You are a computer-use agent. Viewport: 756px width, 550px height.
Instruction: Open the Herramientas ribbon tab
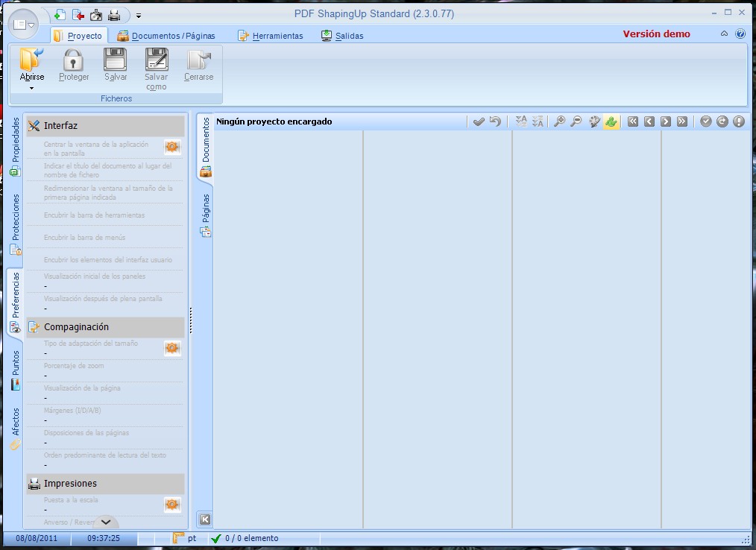click(x=271, y=36)
